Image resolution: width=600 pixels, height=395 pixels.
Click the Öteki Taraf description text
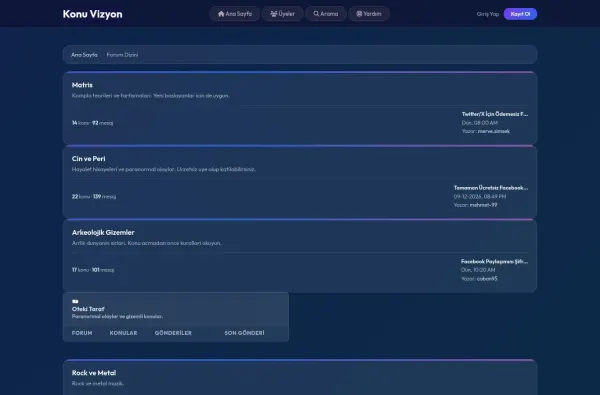117,317
